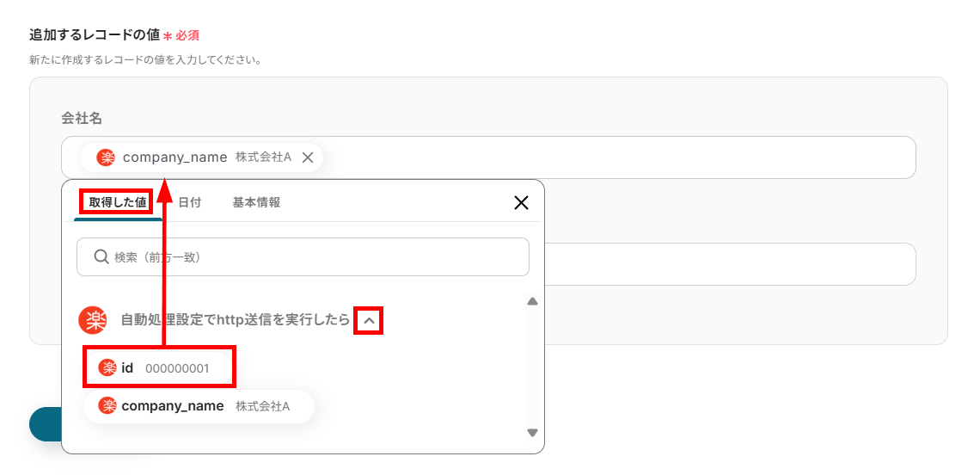Click the 楽 icon on the company_name list option

107,405
